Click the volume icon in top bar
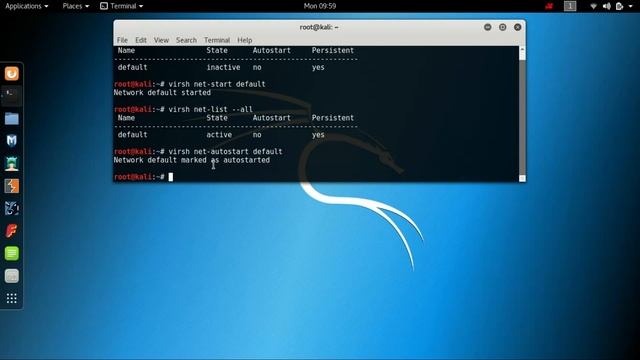The height and width of the screenshot is (360, 640). point(607,6)
